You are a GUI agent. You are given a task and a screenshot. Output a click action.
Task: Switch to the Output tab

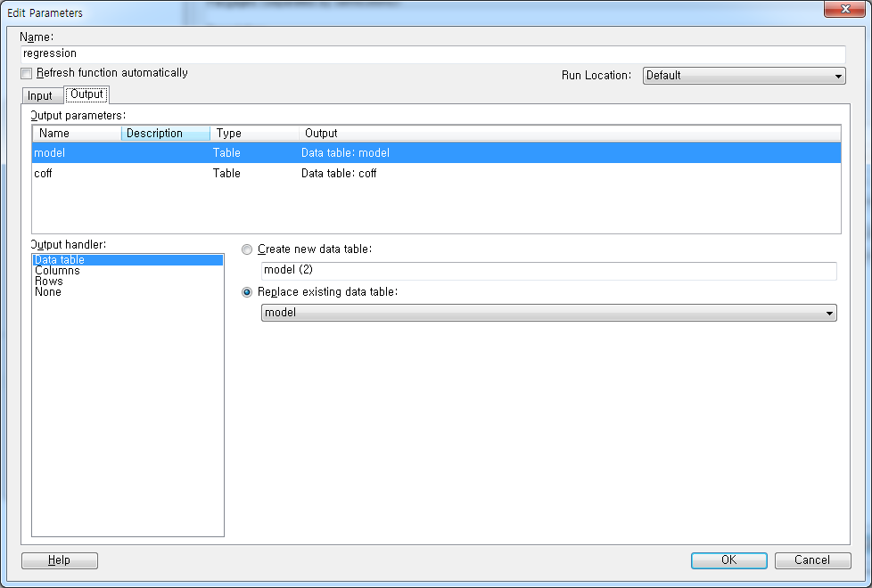86,94
